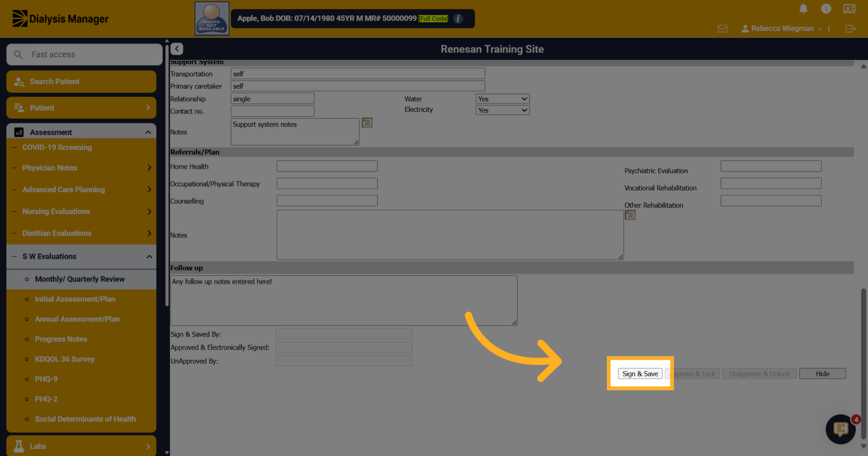Open the mail envelope icon
The height and width of the screenshot is (456, 868).
[722, 29]
